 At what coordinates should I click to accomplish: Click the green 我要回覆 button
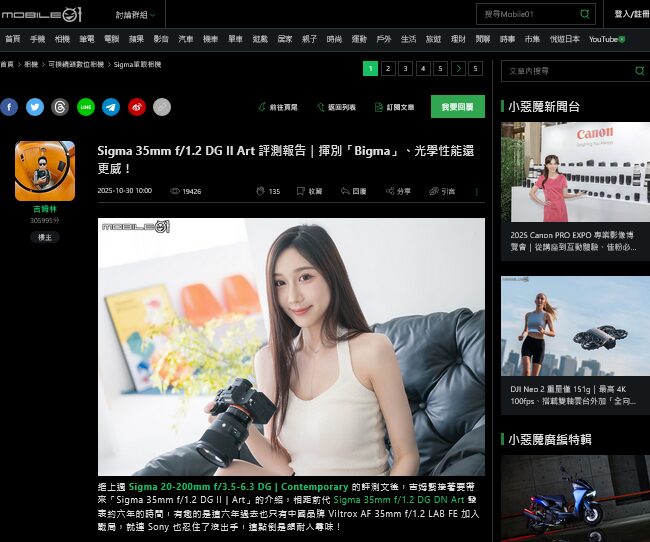pos(457,107)
